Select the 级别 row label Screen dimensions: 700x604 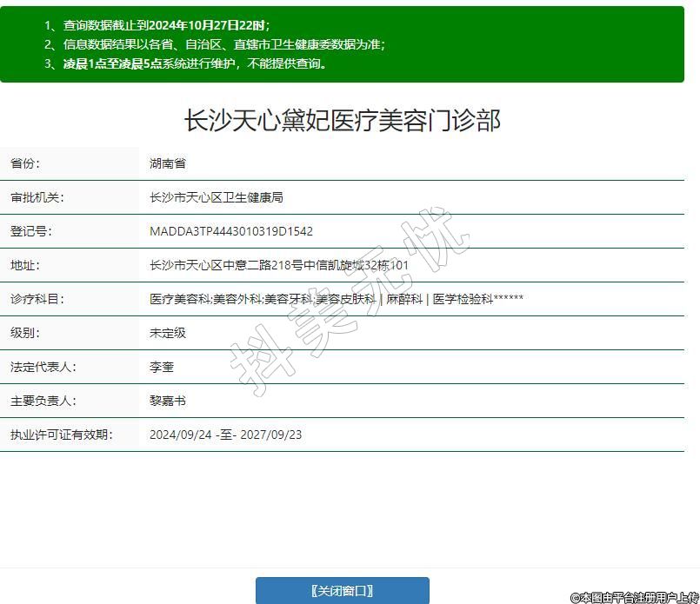click(25, 333)
